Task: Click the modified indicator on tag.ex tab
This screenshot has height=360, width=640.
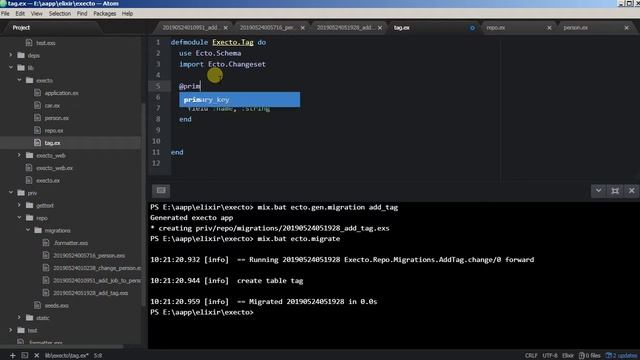Action: click(472, 28)
